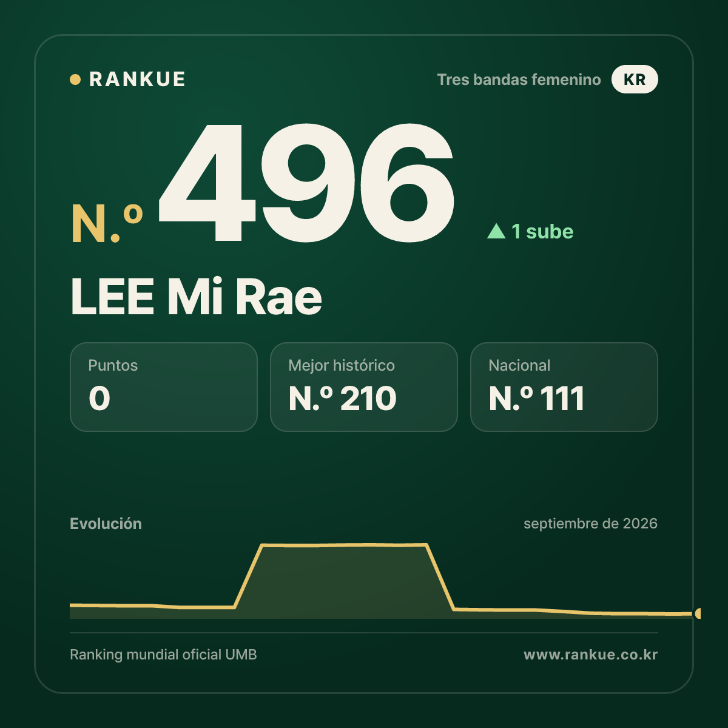Click the 'septiembre de 2026' date
728x728 pixels.
point(590,524)
